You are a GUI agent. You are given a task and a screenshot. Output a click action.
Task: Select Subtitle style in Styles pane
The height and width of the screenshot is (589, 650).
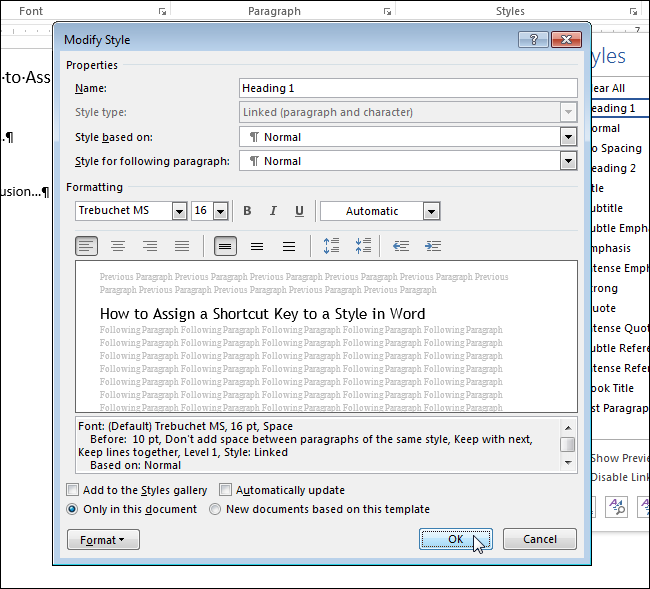[x=620, y=208]
